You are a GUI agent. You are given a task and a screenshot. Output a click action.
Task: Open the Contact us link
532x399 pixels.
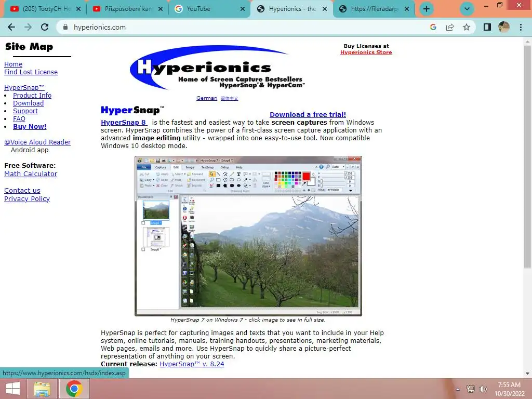click(x=22, y=190)
